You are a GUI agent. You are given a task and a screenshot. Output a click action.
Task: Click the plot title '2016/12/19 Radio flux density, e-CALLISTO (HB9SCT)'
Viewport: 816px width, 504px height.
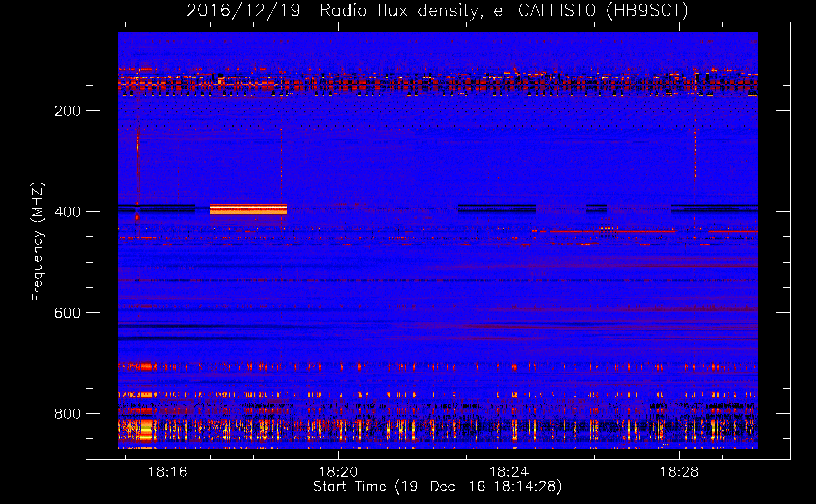pos(437,10)
